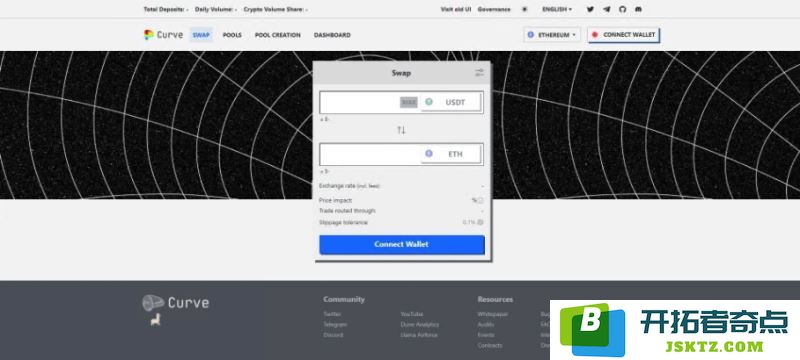The height and width of the screenshot is (360, 800).
Task: Open the POOL CREATION tab
Action: [x=278, y=35]
